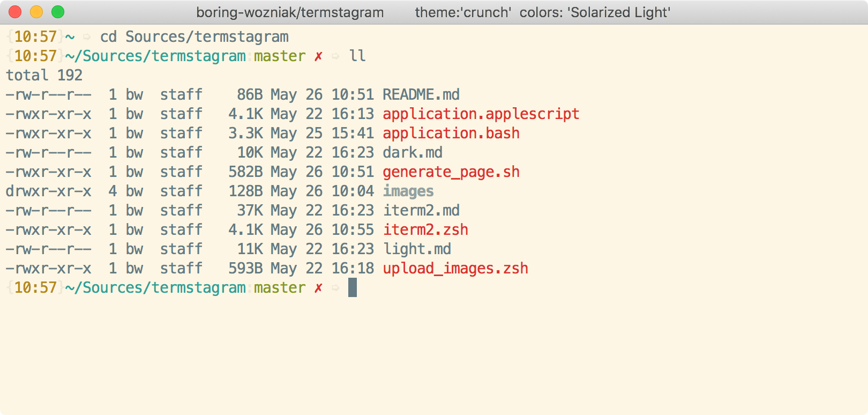Click the green zoom window button

(x=58, y=12)
